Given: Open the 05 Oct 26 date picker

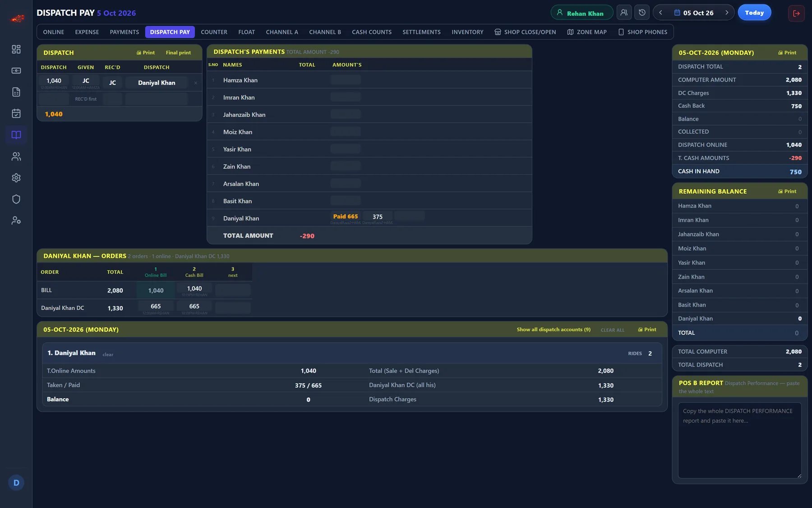Looking at the screenshot, I should click(694, 13).
